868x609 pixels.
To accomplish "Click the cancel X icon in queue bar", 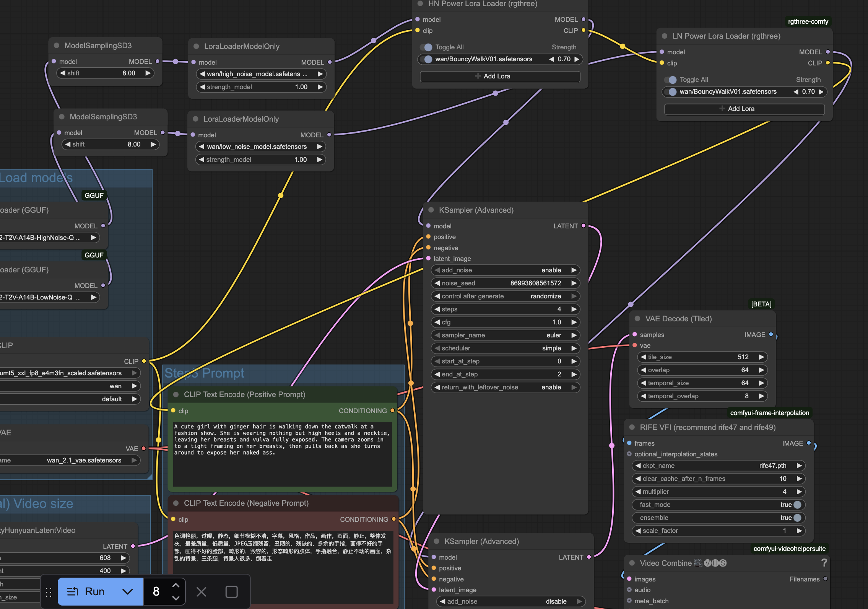I will click(x=201, y=592).
